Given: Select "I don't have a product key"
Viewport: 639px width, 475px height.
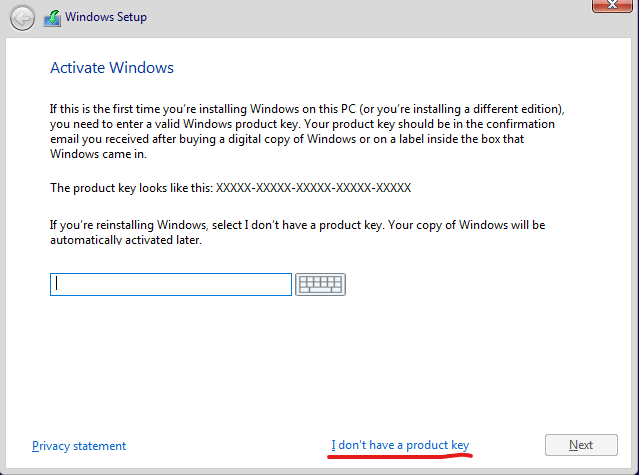Looking at the screenshot, I should pos(400,445).
